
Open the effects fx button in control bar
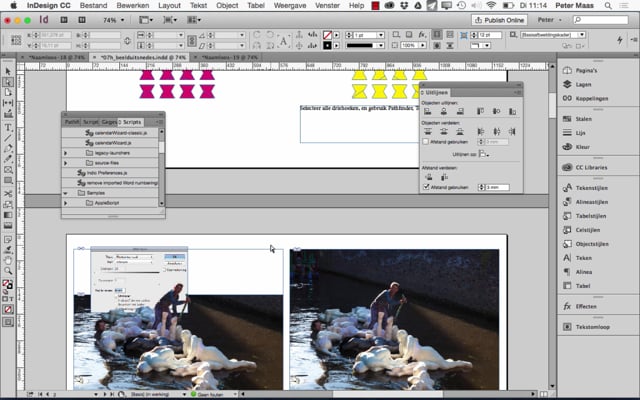[422, 35]
